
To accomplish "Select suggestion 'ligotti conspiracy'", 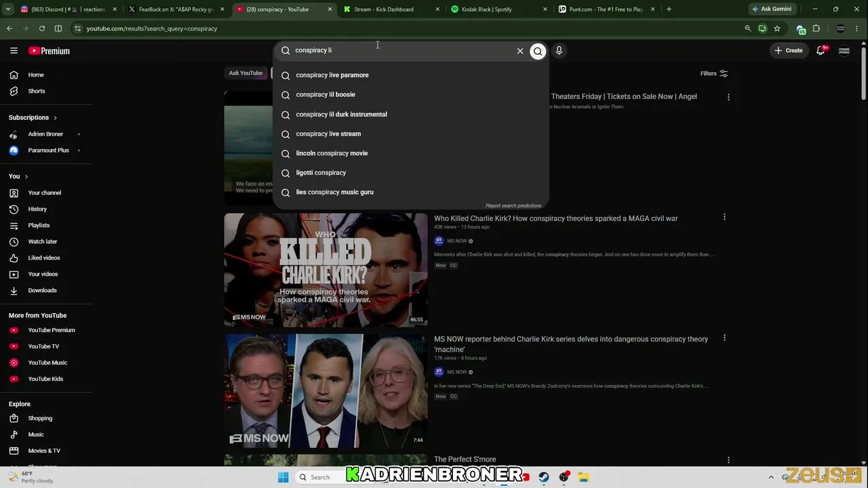I will (x=410, y=173).
